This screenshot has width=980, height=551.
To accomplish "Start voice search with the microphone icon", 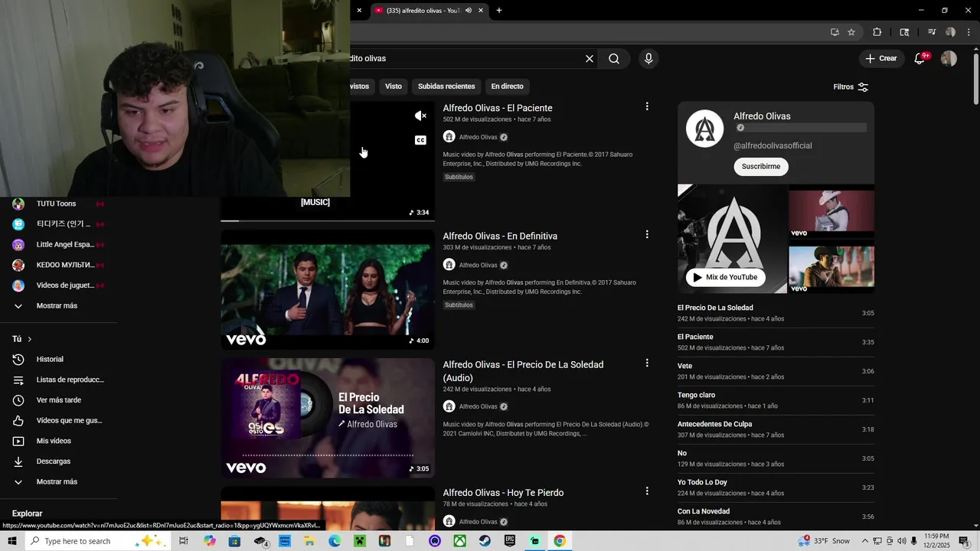I will pyautogui.click(x=648, y=59).
